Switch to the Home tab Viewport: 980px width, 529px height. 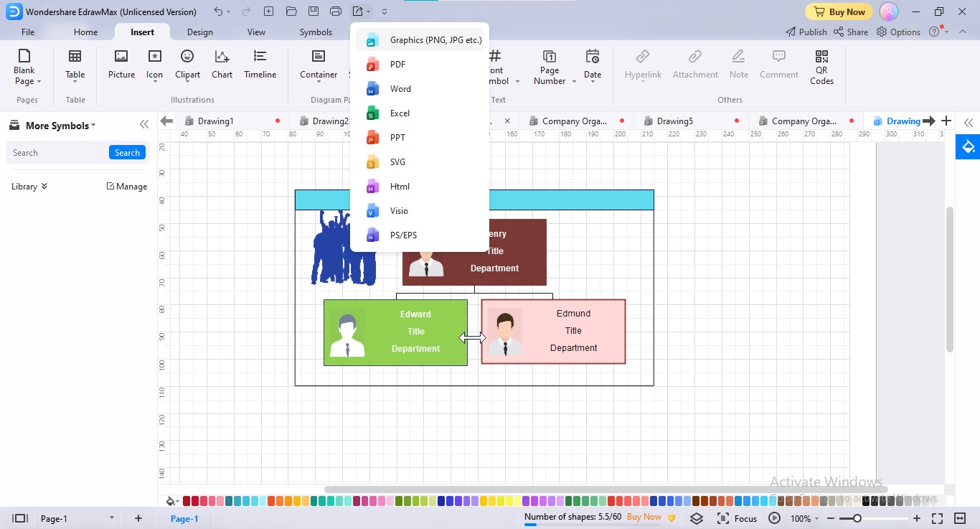[85, 32]
